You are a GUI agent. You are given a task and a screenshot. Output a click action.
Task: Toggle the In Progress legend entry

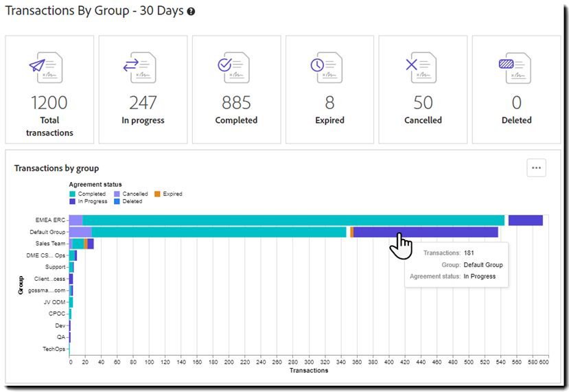click(88, 201)
